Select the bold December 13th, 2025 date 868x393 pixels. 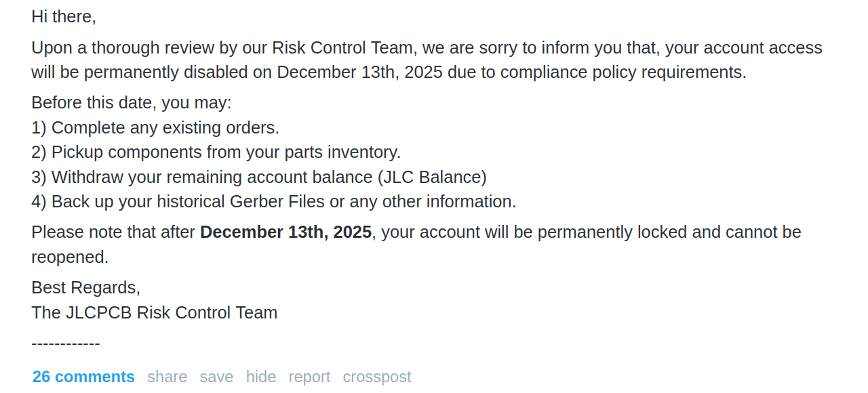pyautogui.click(x=285, y=232)
